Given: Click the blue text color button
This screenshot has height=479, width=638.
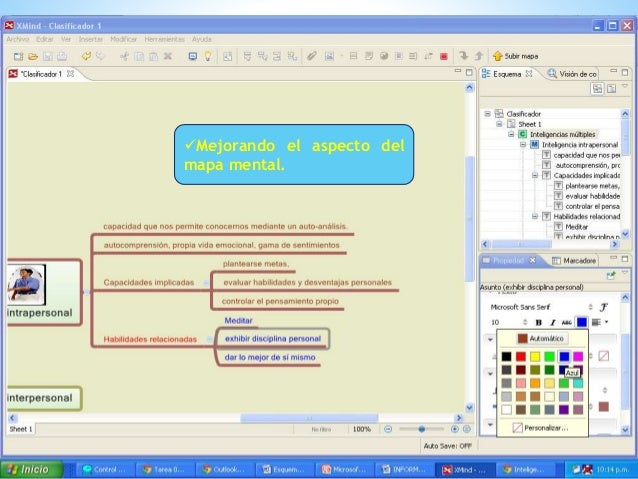Looking at the screenshot, I should (582, 322).
